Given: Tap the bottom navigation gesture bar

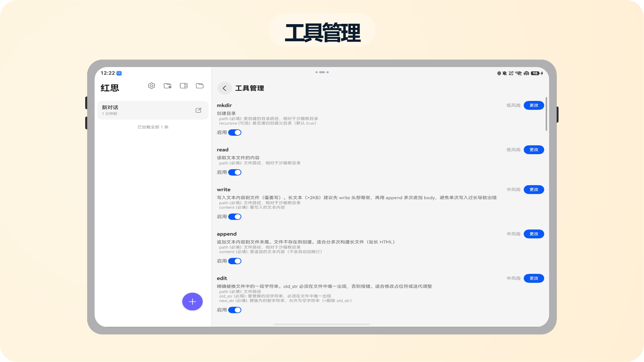Looking at the screenshot, I should coord(322,324).
